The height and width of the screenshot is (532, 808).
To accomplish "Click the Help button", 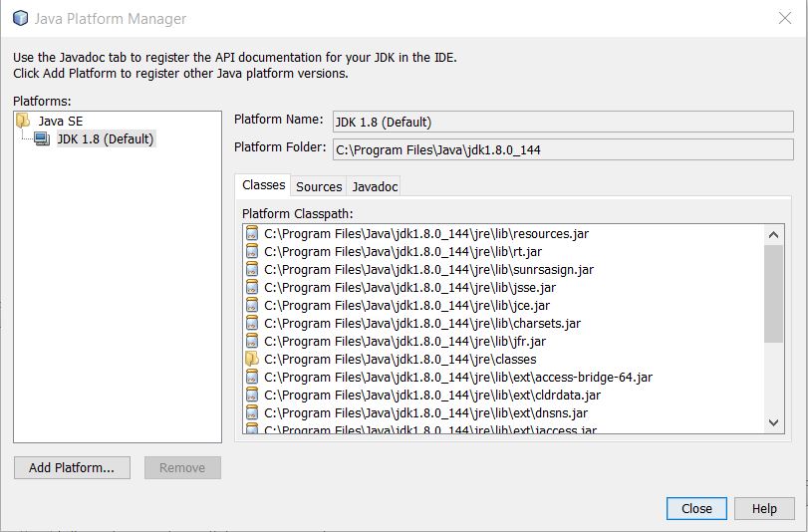I will point(764,508).
